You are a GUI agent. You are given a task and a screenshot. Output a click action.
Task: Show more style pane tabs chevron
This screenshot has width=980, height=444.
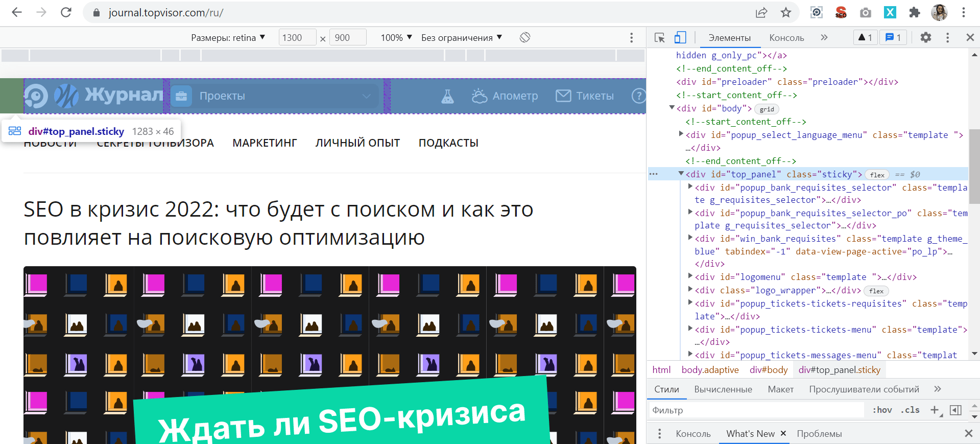938,389
